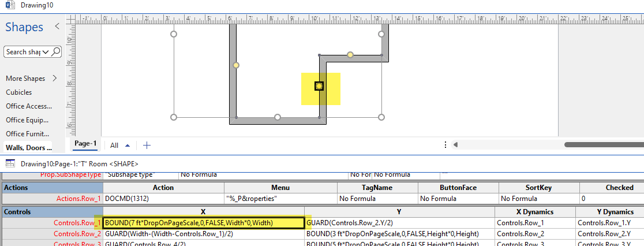644x246 pixels.
Task: Select the Actions.Row_1 row label
Action: pyautogui.click(x=52, y=199)
